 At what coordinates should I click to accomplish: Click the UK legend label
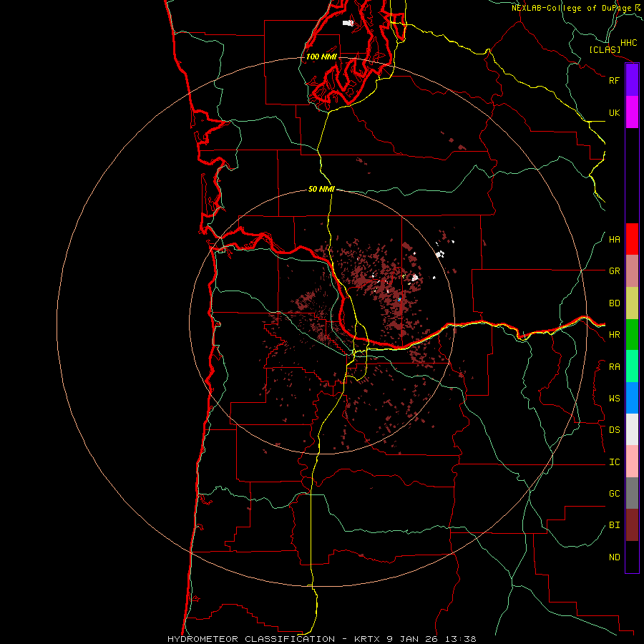point(614,112)
